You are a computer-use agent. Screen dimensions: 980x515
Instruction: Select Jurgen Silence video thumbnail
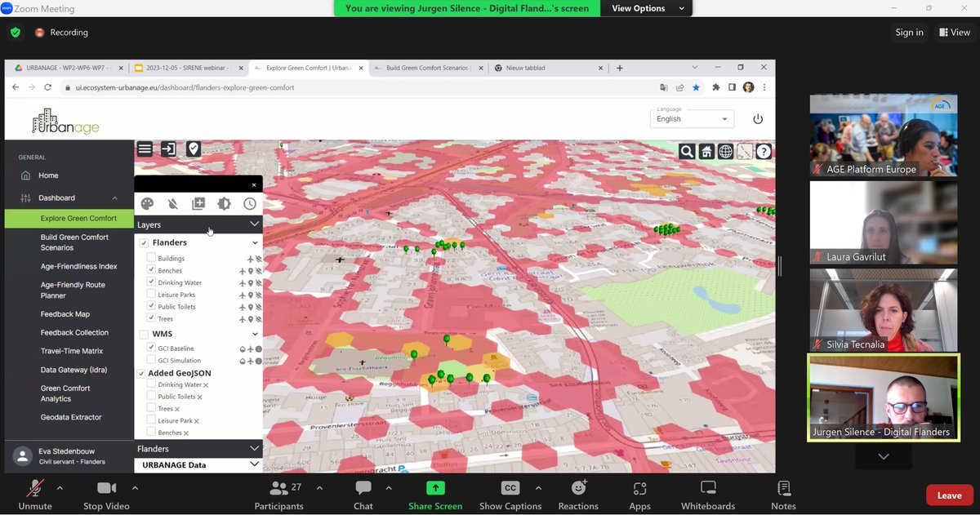point(884,397)
